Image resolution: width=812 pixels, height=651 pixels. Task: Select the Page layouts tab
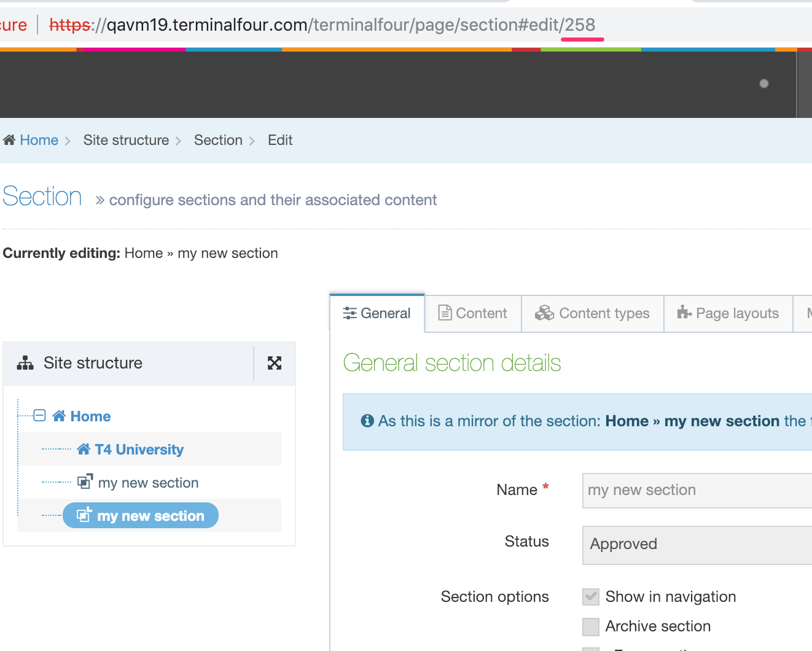click(728, 313)
